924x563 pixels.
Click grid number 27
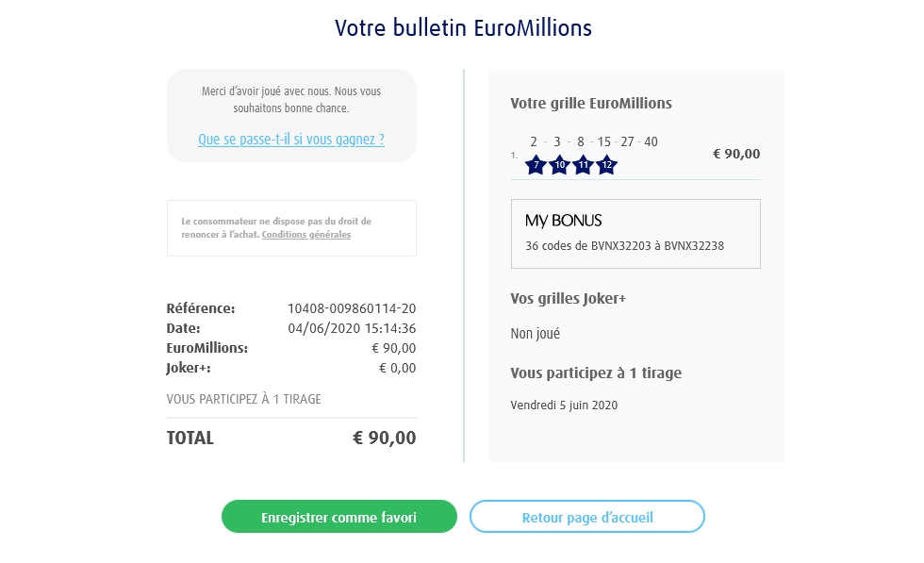coord(628,141)
